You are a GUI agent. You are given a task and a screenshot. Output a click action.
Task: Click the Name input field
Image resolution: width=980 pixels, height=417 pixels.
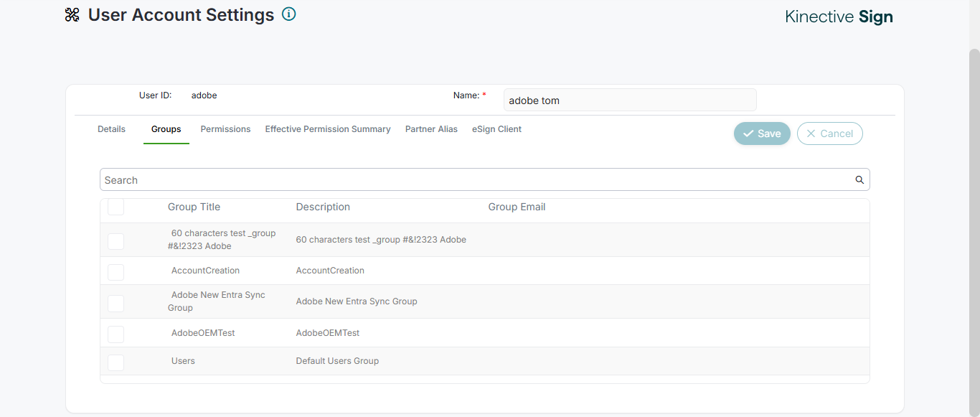[629, 100]
